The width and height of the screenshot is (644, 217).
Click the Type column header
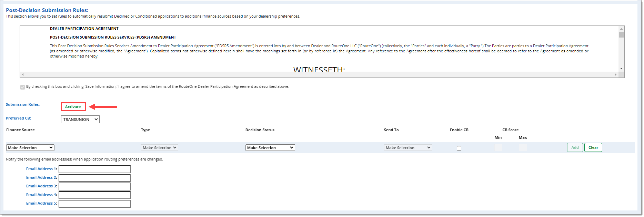pos(145,130)
